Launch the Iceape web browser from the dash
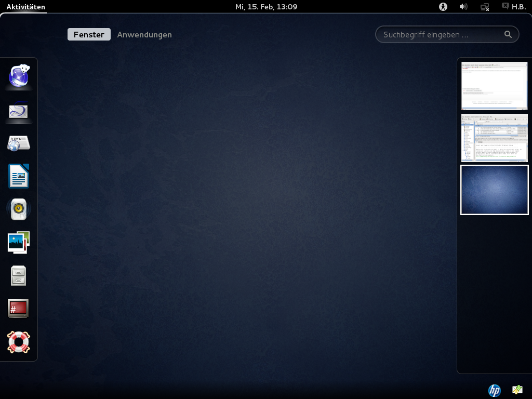 click(x=19, y=76)
